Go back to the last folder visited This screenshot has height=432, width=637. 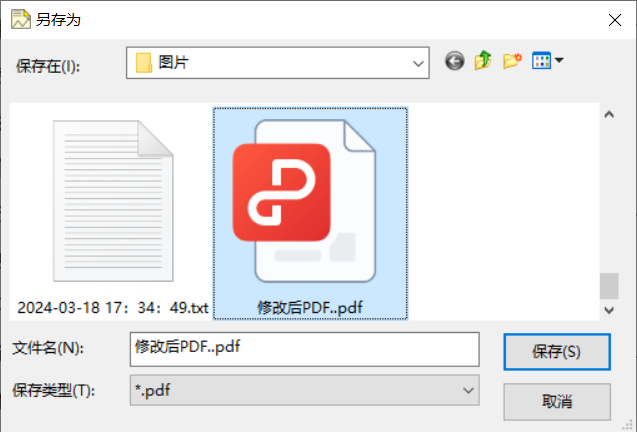pyautogui.click(x=454, y=61)
